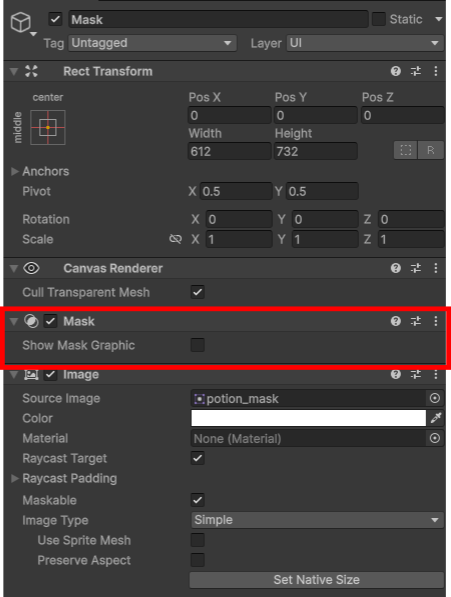Click the Color eyedropper picker icon
This screenshot has height=597, width=451.
click(x=436, y=418)
